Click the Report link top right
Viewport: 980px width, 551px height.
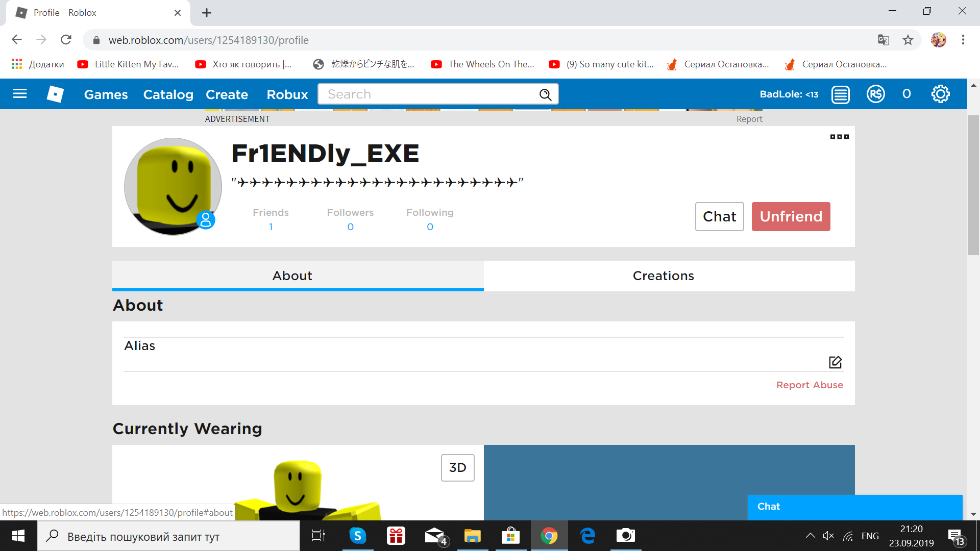(749, 119)
